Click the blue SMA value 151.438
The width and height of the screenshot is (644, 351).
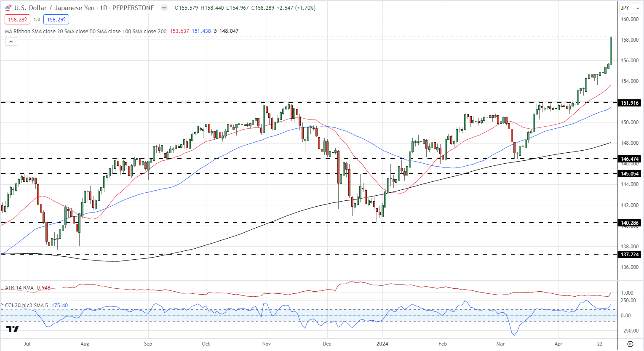coord(201,31)
